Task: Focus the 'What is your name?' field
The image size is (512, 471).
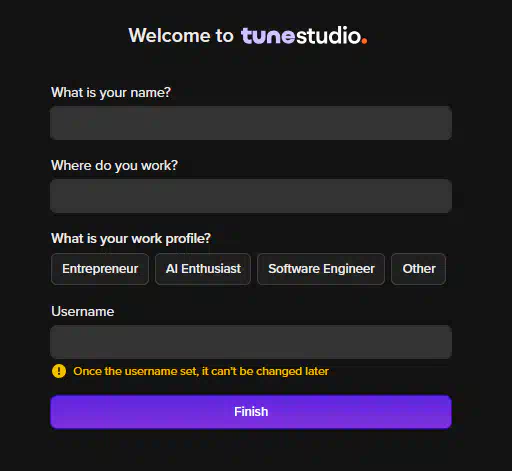Action: click(251, 123)
